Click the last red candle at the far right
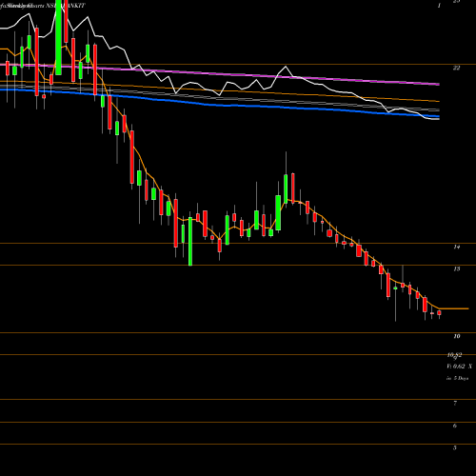 point(439,313)
